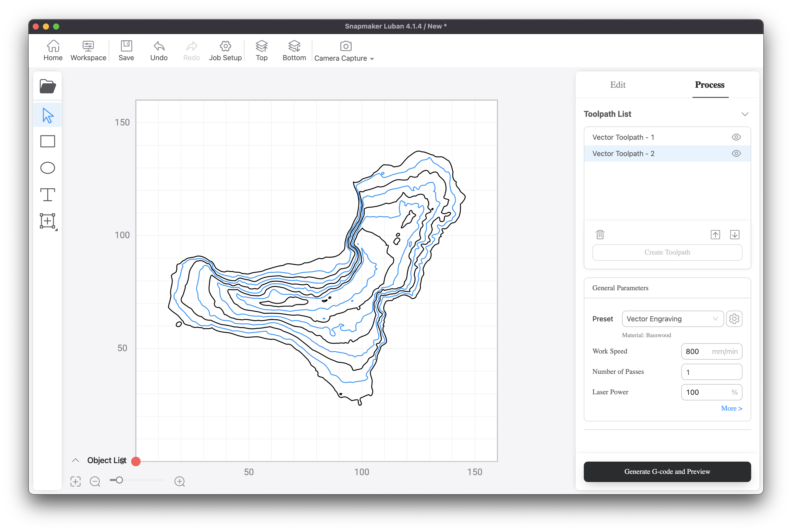This screenshot has height=532, width=792.
Task: Click the Undo toolbar icon
Action: [158, 50]
